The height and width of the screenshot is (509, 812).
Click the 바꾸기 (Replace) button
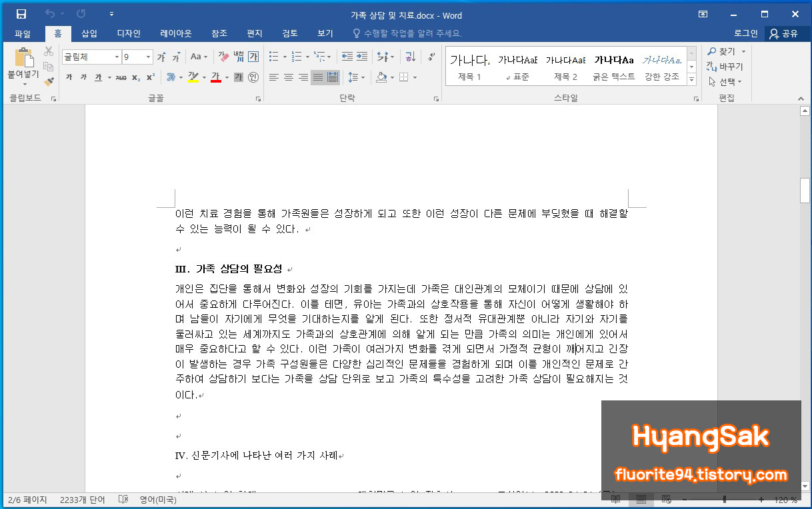(725, 67)
